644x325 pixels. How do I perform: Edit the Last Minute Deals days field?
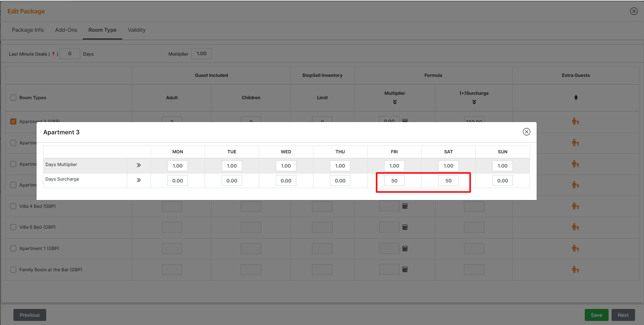click(70, 53)
